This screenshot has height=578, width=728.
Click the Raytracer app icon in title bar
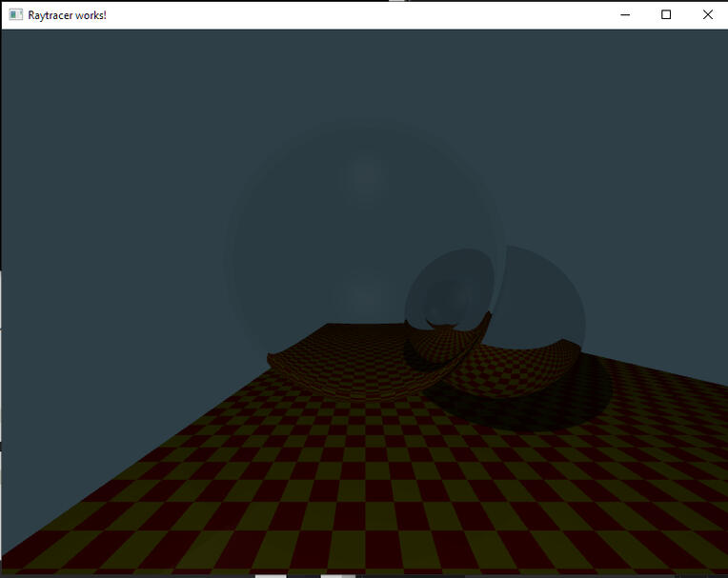15,15
